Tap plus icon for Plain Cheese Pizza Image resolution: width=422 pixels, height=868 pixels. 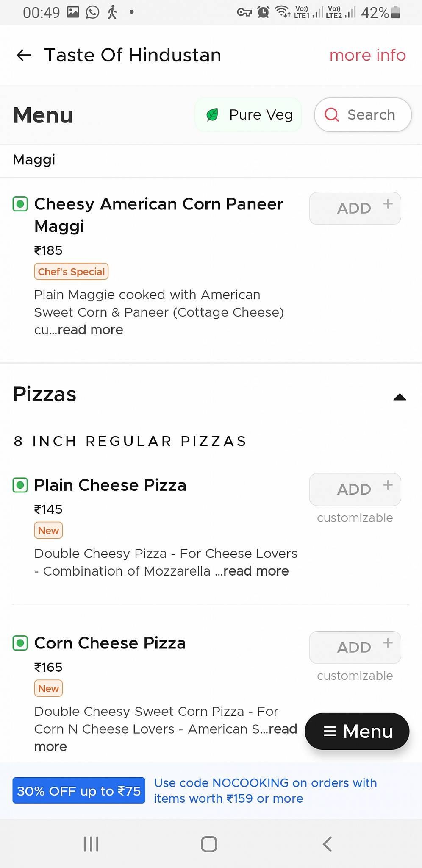click(388, 485)
